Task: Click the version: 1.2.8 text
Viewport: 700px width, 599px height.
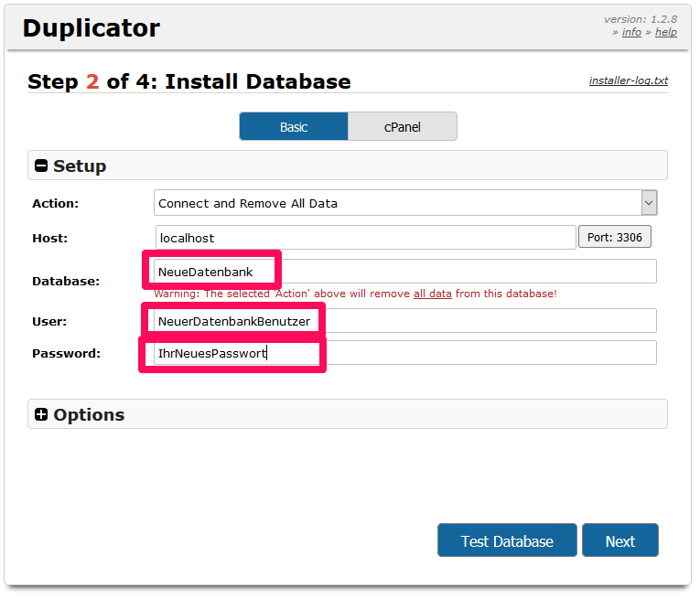Action: [641, 19]
